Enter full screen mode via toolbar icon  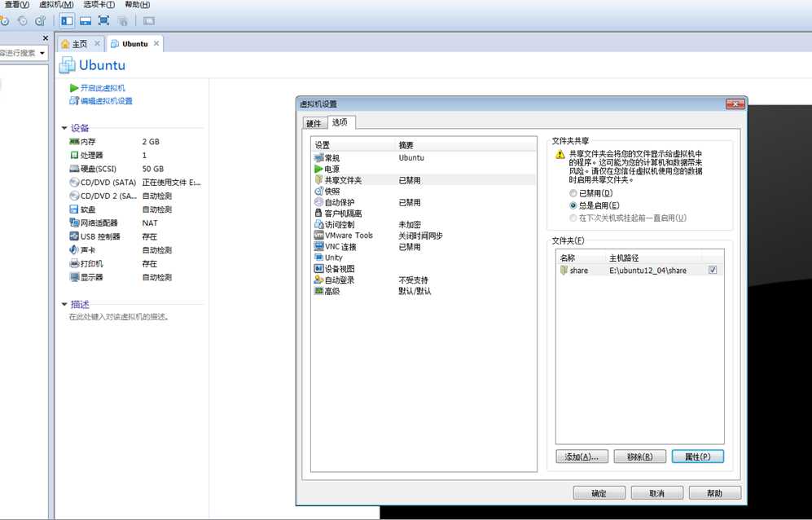tap(104, 20)
